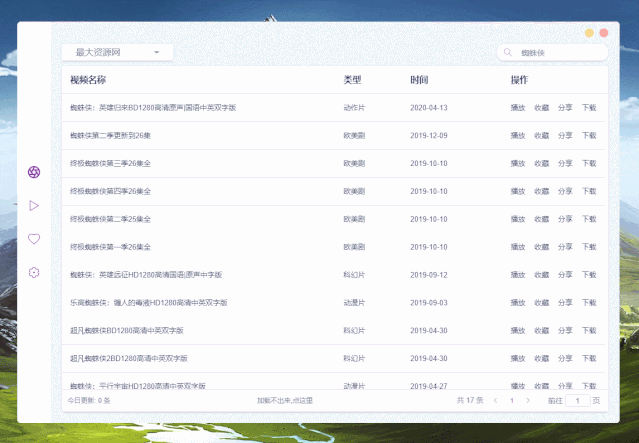Click the date 2019-12-09
Viewport: 639px width, 443px height.
click(x=429, y=135)
